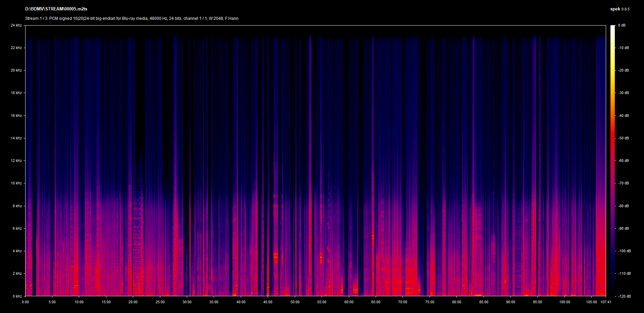Click the 107:41 end time label
This screenshot has height=313, width=644.
point(606,302)
